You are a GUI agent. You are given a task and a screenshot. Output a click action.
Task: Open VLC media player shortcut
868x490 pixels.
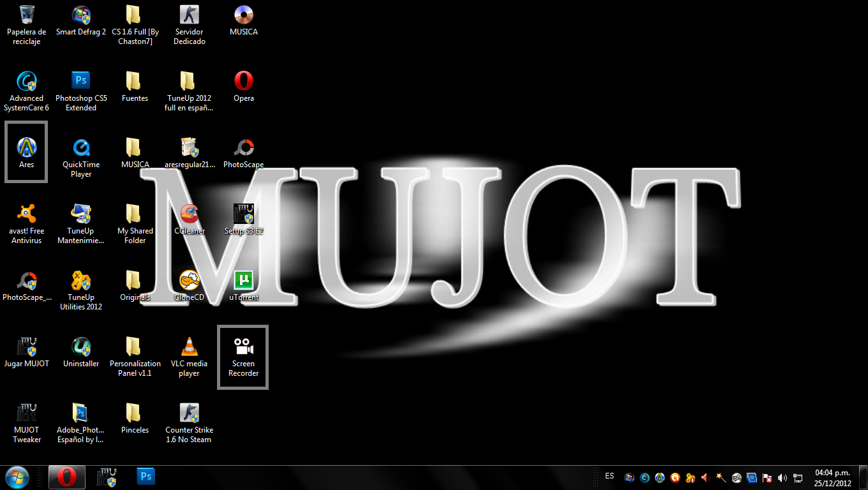[189, 348]
